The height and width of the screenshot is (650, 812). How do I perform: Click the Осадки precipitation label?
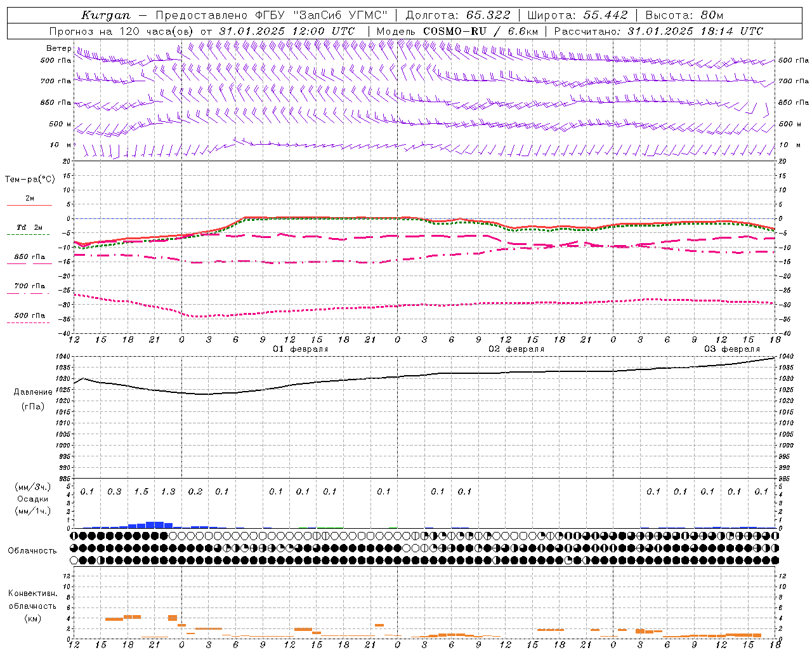click(x=33, y=499)
